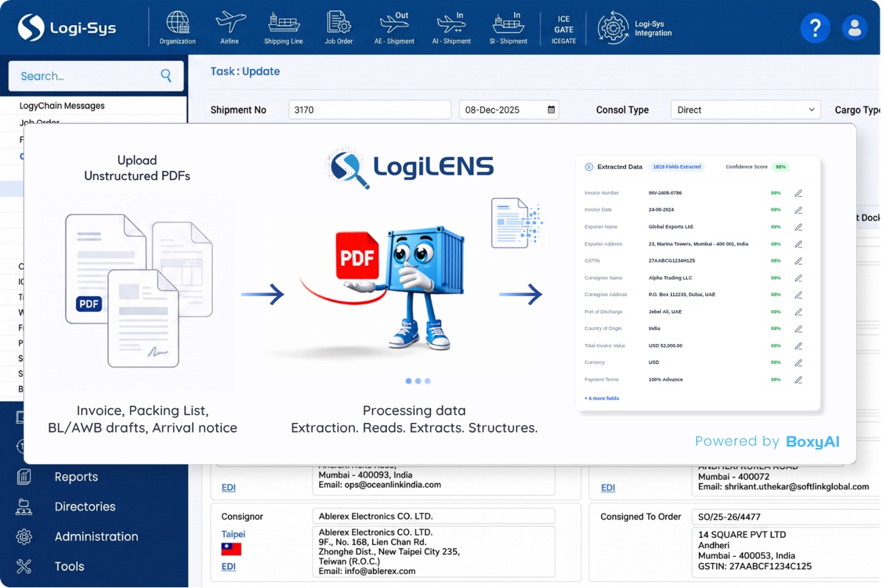Open the Consol Type dropdown

tap(746, 110)
